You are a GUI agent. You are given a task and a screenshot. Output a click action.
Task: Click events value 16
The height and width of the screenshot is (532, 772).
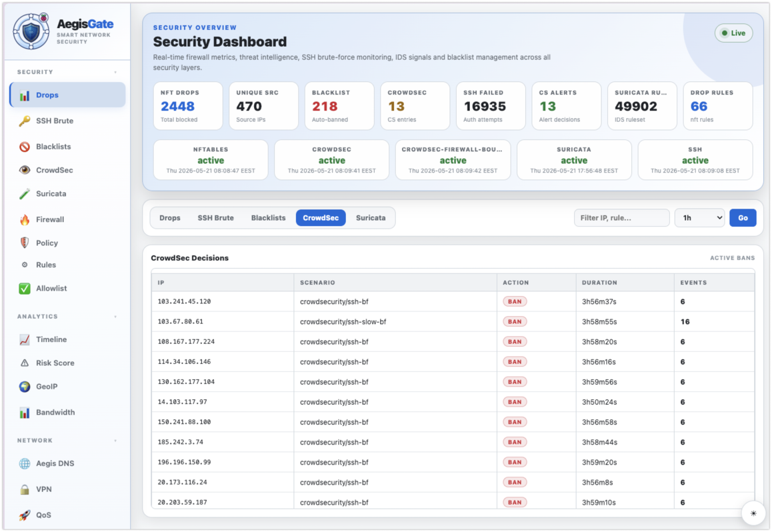click(x=685, y=322)
